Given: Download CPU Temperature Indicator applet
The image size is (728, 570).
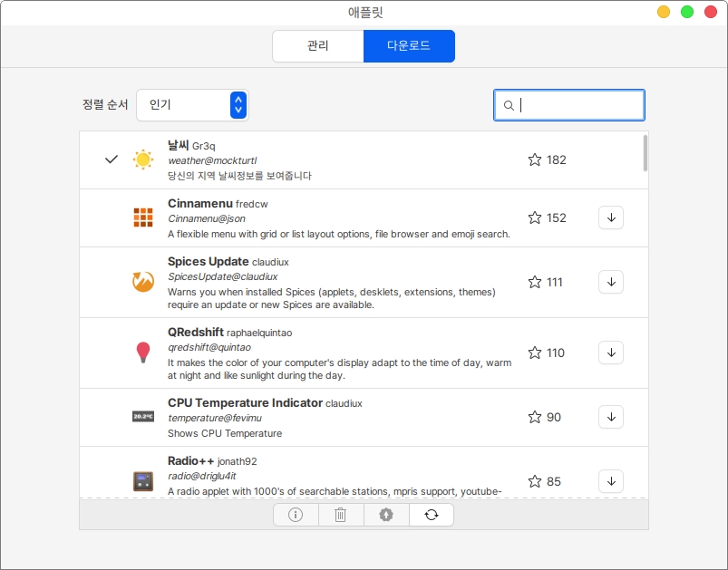Looking at the screenshot, I should tap(610, 417).
